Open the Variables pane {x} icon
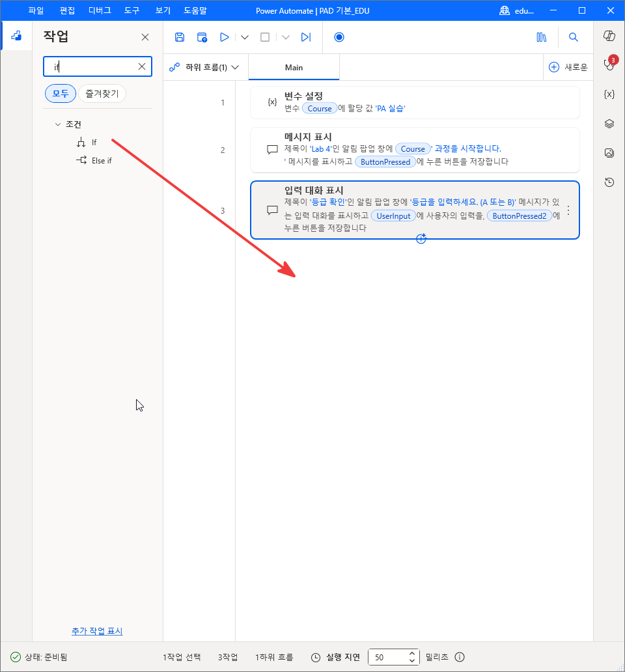The width and height of the screenshot is (625, 672). click(x=609, y=94)
